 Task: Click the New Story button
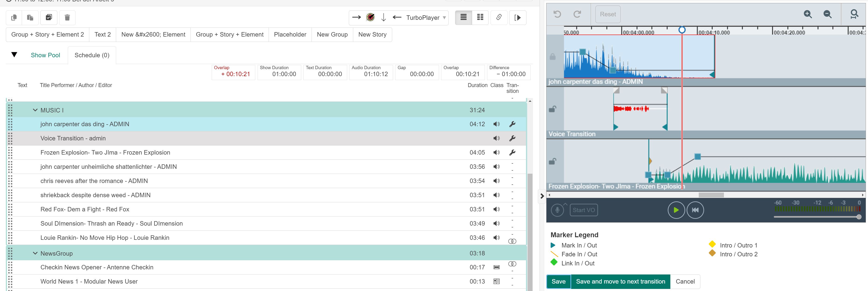pyautogui.click(x=372, y=35)
